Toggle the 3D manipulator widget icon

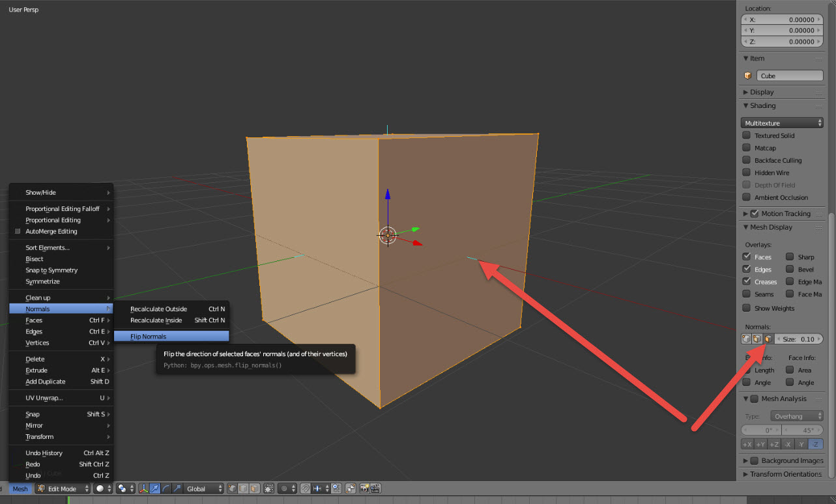coord(144,488)
